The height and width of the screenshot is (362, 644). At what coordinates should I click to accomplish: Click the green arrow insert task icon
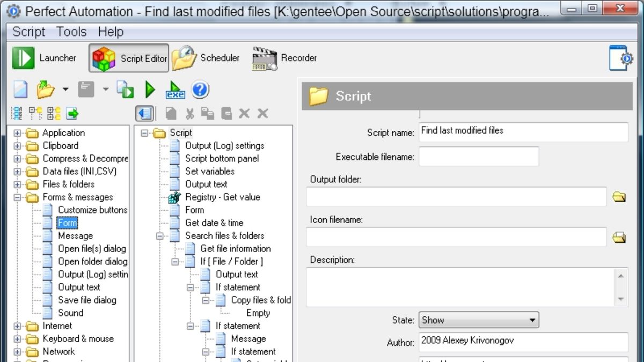click(x=72, y=113)
